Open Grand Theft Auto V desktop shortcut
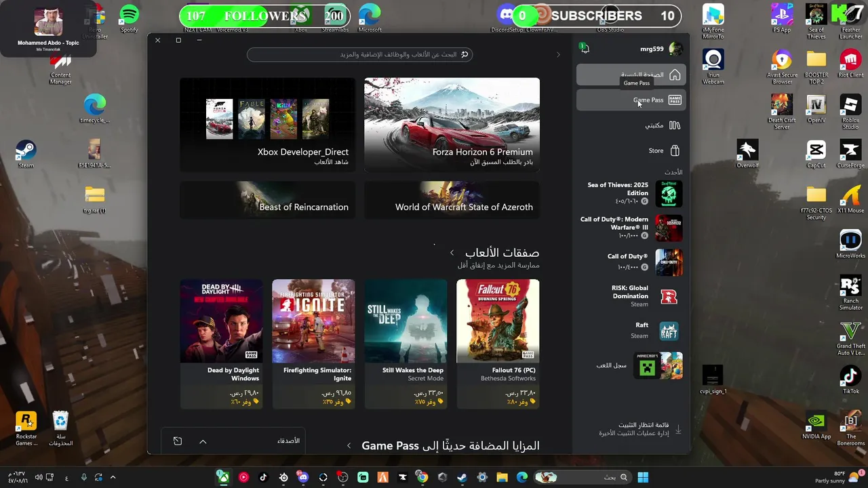 [850, 338]
